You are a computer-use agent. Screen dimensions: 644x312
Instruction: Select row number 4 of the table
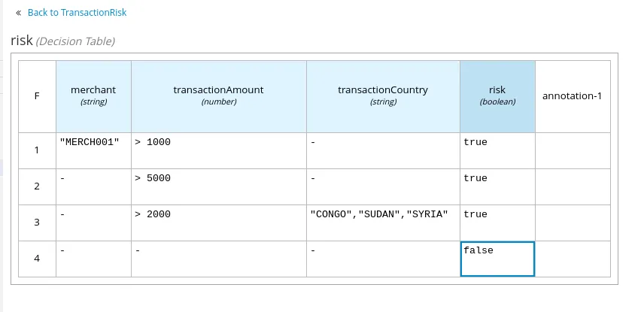pyautogui.click(x=38, y=259)
